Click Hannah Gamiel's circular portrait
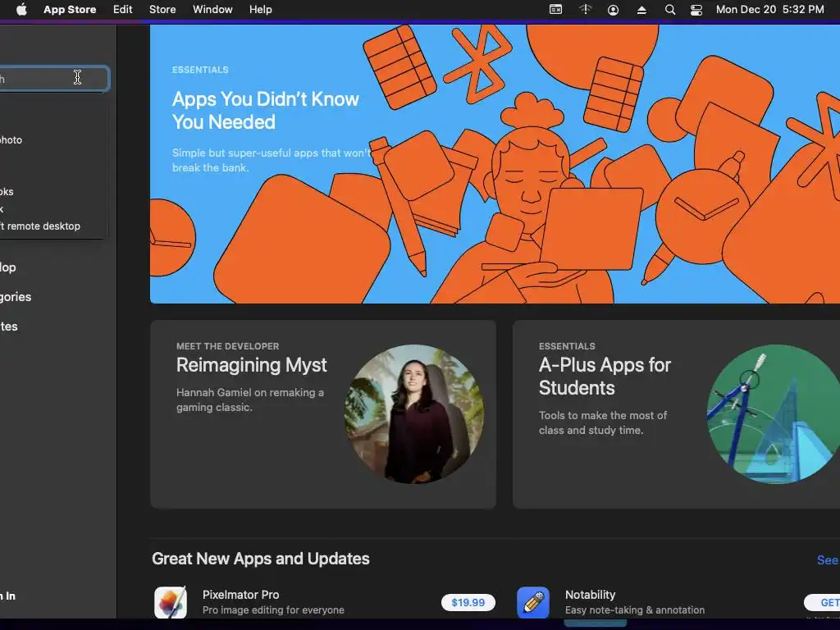The width and height of the screenshot is (840, 630). [413, 414]
